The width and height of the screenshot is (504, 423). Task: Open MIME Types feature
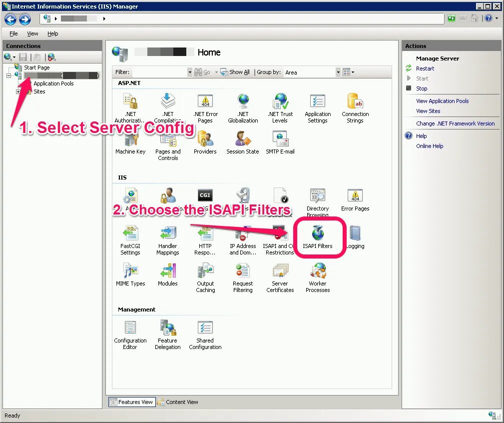click(130, 274)
